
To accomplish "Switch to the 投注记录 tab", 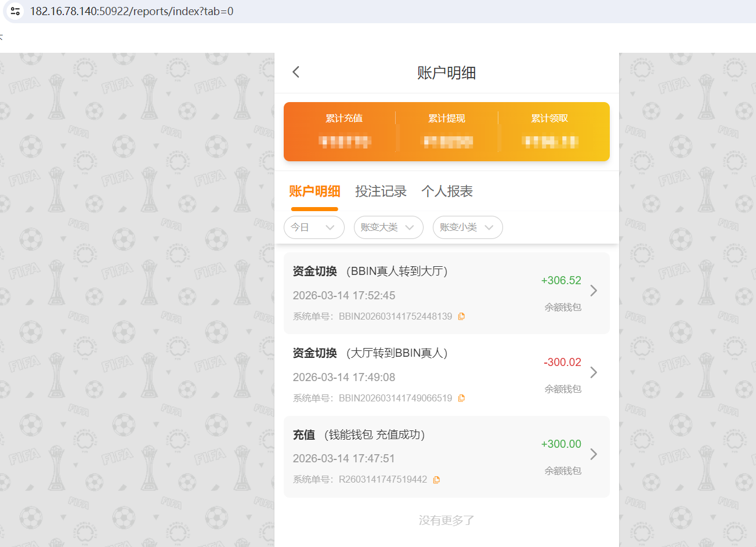I will pos(381,191).
